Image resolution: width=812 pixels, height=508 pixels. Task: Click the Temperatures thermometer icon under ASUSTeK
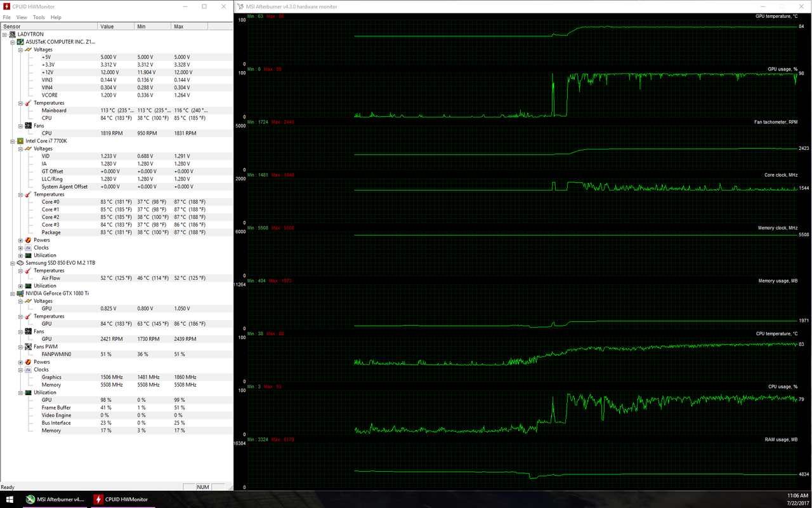click(28, 103)
